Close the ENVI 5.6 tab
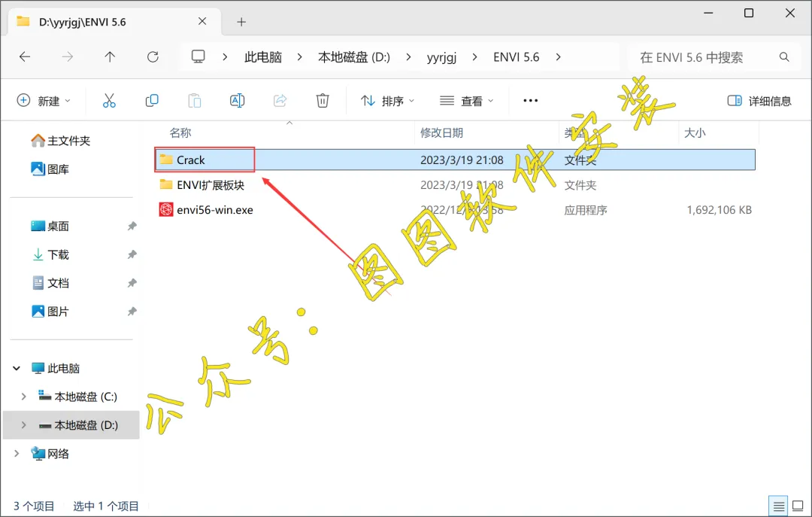812x517 pixels. click(202, 21)
